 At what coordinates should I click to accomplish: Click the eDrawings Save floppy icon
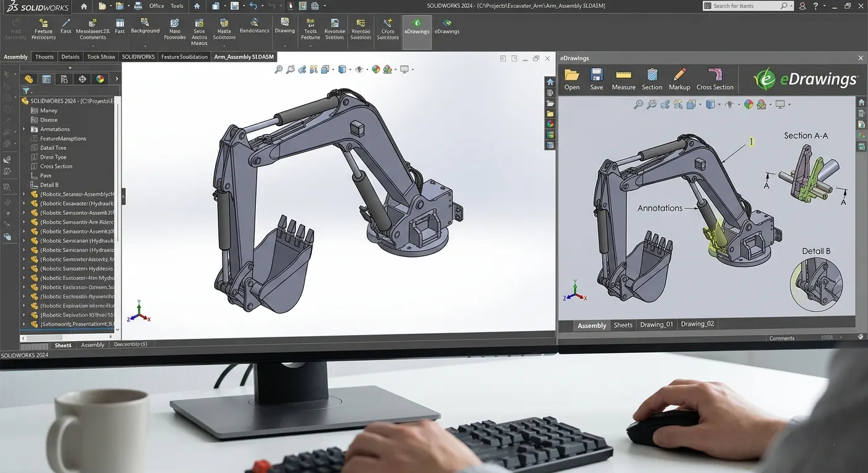[596, 79]
